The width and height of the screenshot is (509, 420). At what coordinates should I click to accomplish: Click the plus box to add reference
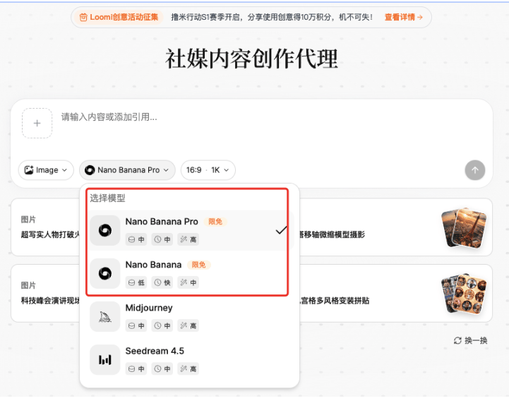37,124
